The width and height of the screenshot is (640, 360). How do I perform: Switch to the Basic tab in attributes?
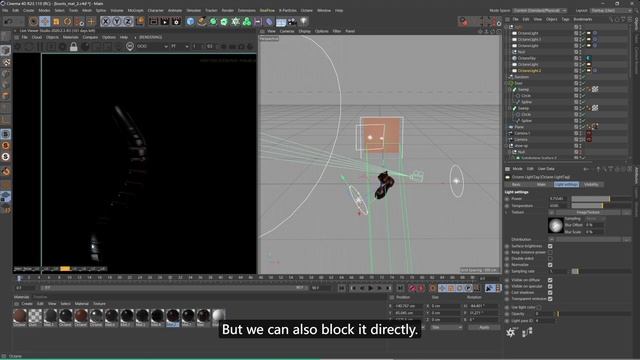[x=516, y=184]
